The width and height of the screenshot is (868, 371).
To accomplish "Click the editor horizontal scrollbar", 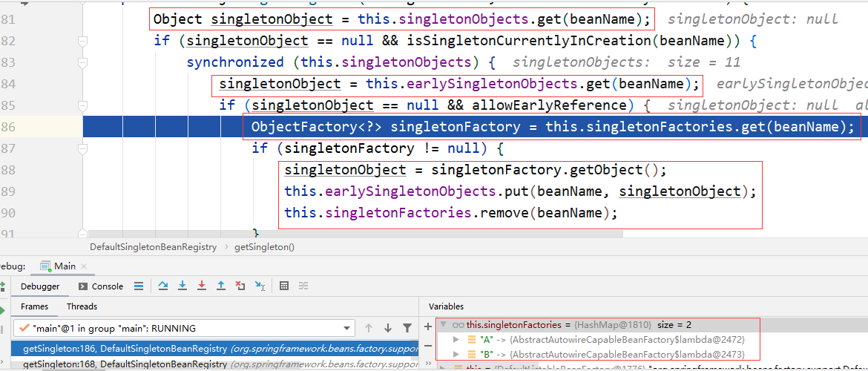I will coord(356,234).
